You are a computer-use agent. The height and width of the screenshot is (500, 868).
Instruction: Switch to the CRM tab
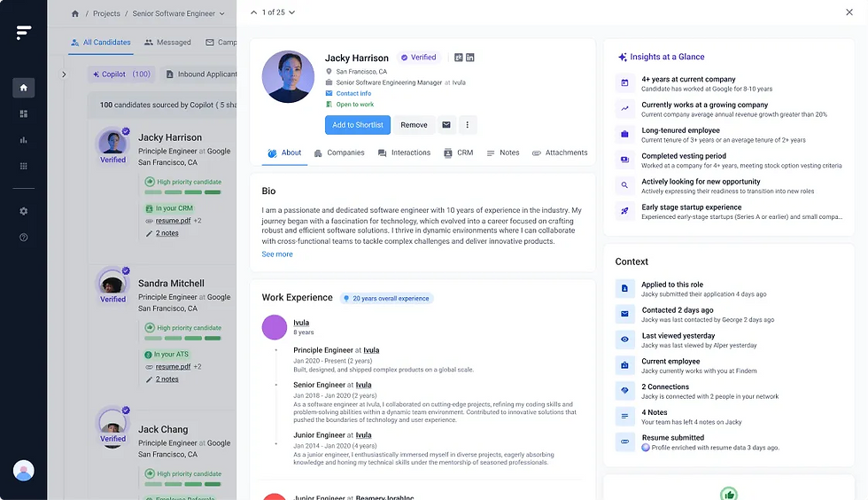(x=459, y=153)
